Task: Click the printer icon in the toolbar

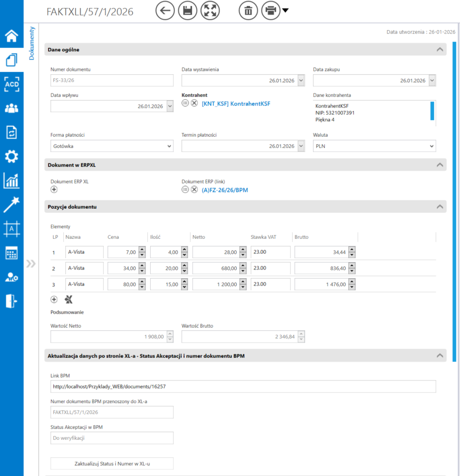Action: pos(270,11)
